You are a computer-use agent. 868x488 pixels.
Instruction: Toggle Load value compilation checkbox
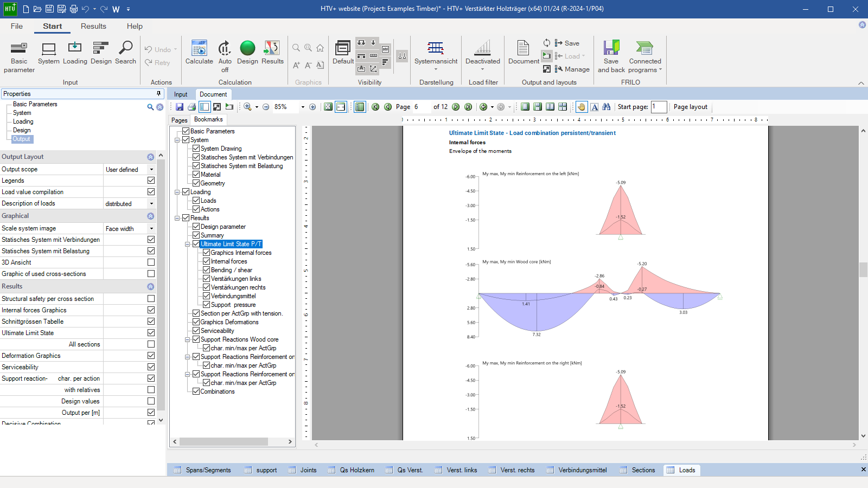(151, 192)
